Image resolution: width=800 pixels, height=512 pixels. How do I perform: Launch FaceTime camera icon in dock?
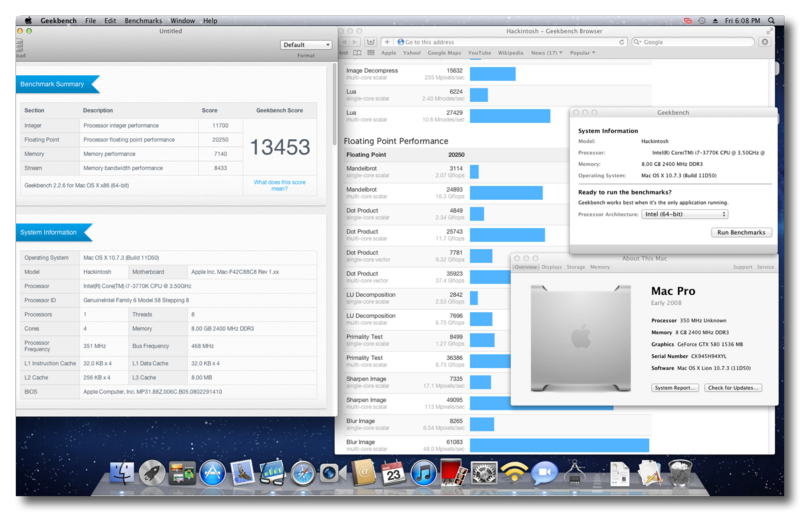tap(333, 474)
